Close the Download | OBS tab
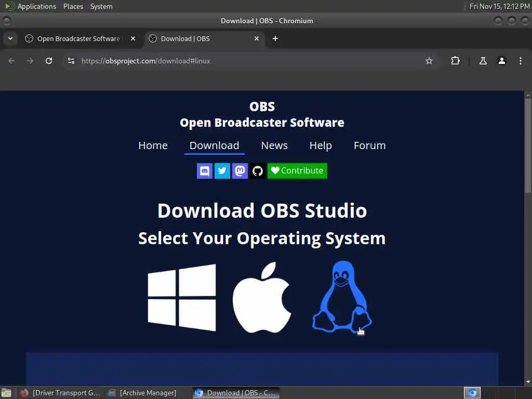The width and height of the screenshot is (532, 399). click(x=257, y=38)
